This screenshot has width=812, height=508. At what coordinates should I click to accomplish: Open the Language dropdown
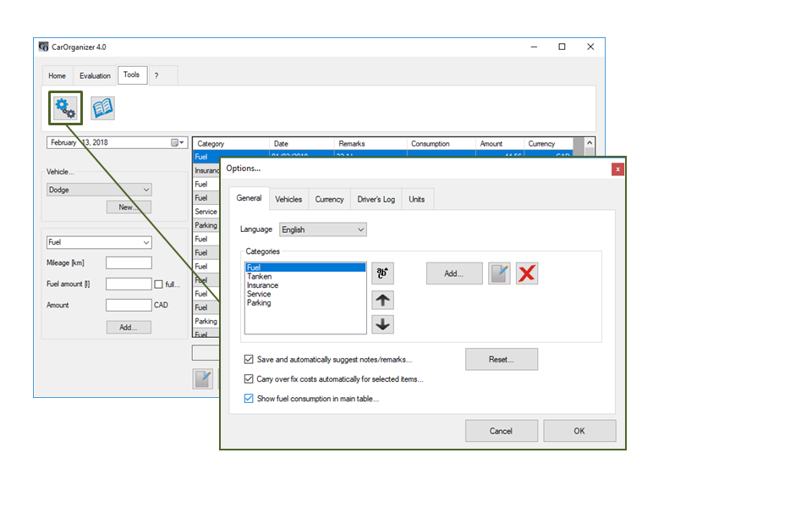coord(323,229)
